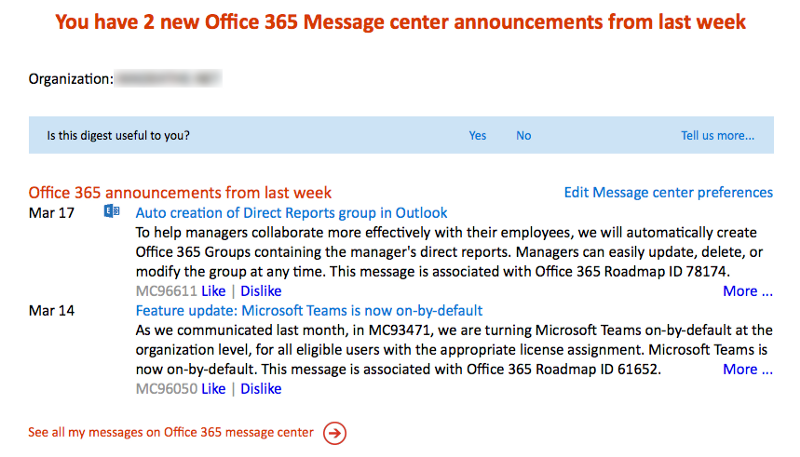Click the Mar 17 date label
This screenshot has height=457, width=800.
point(52,213)
